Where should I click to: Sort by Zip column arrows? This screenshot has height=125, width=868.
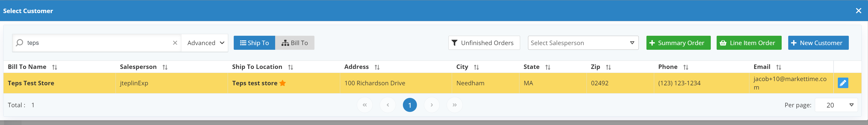tap(608, 67)
